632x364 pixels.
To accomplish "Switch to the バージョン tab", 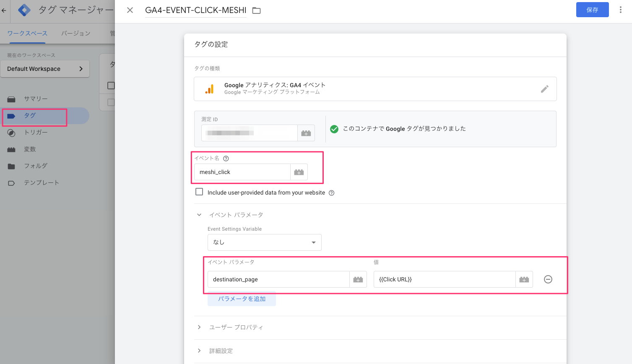I will (x=75, y=34).
